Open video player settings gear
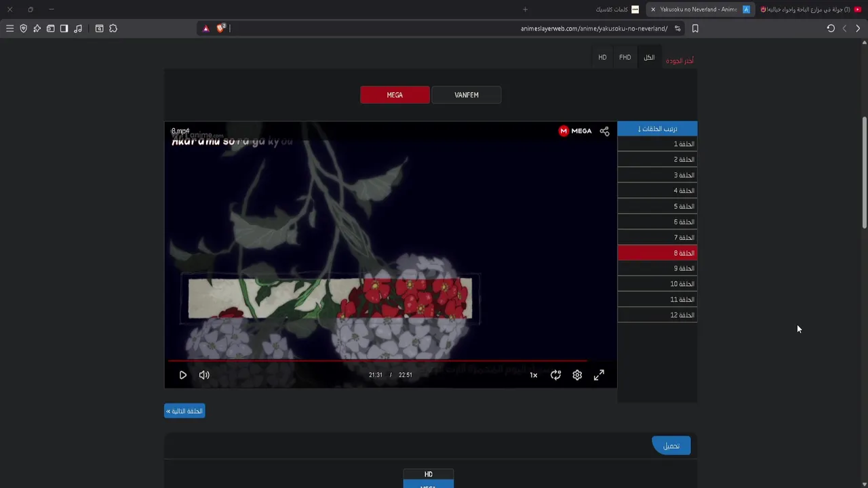The image size is (868, 488). click(577, 375)
